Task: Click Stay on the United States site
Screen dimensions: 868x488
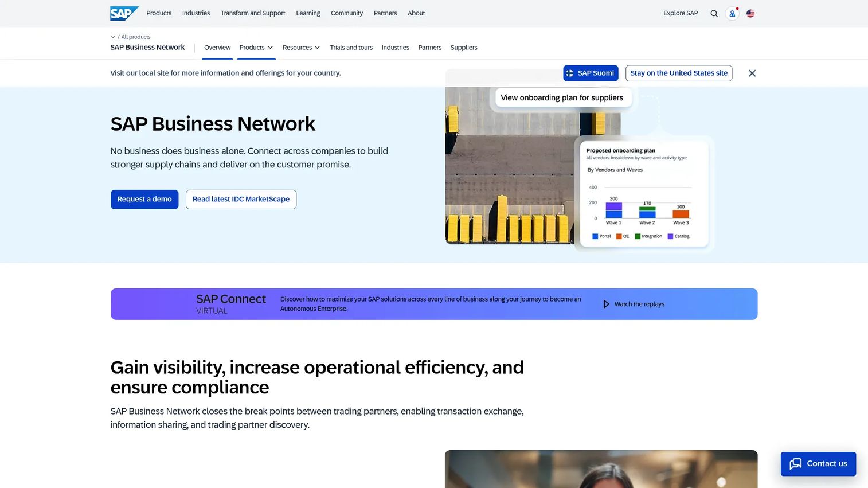Action: coord(679,73)
